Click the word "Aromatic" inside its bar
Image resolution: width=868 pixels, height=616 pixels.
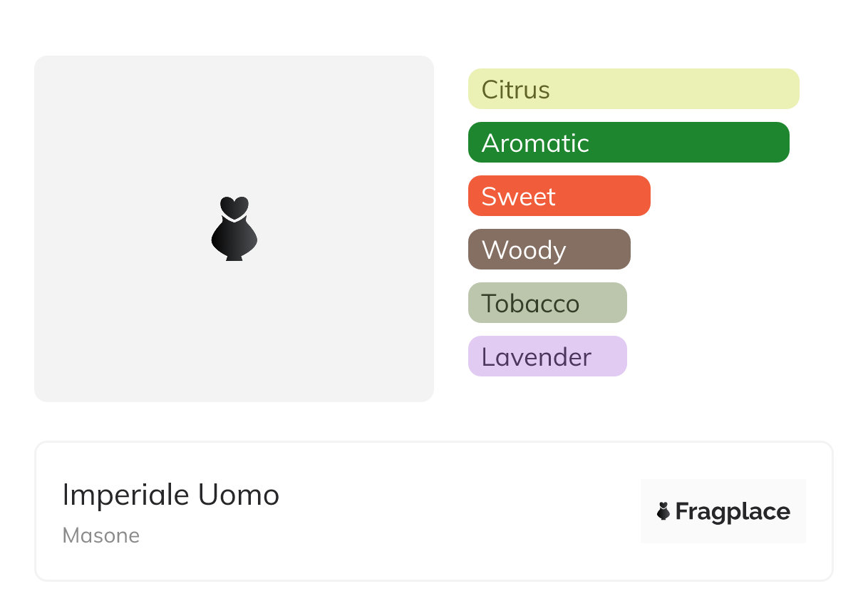pyautogui.click(x=535, y=143)
